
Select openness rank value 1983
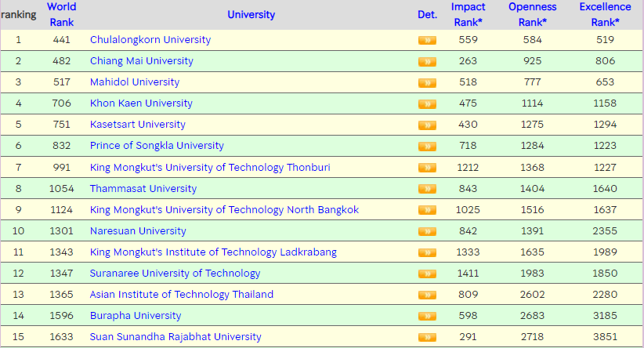[x=532, y=274]
